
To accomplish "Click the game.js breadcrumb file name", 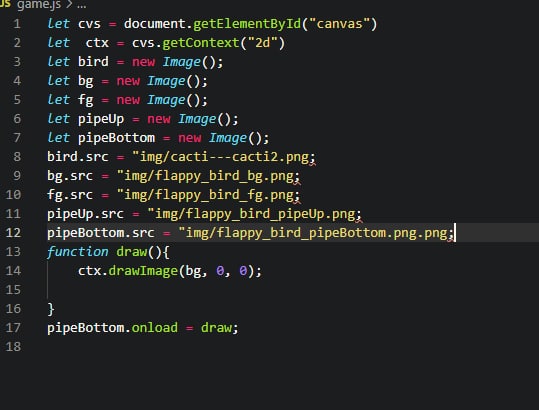I will tap(39, 4).
